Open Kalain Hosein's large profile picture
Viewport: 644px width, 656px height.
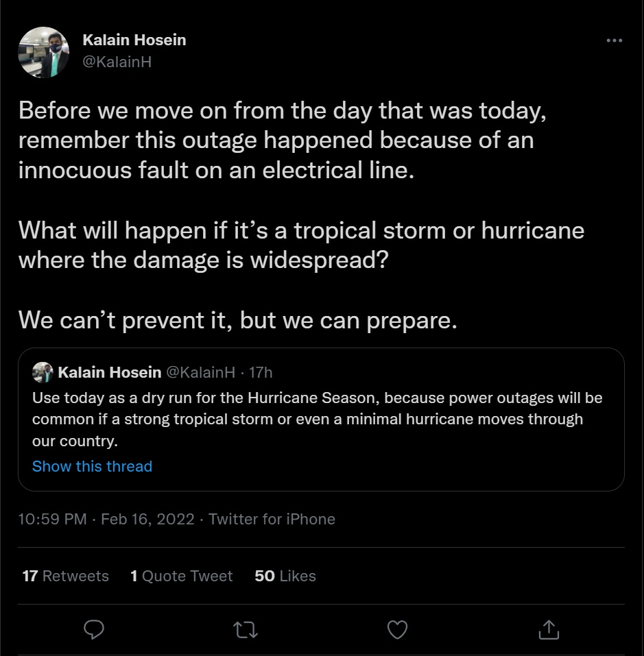tap(43, 52)
